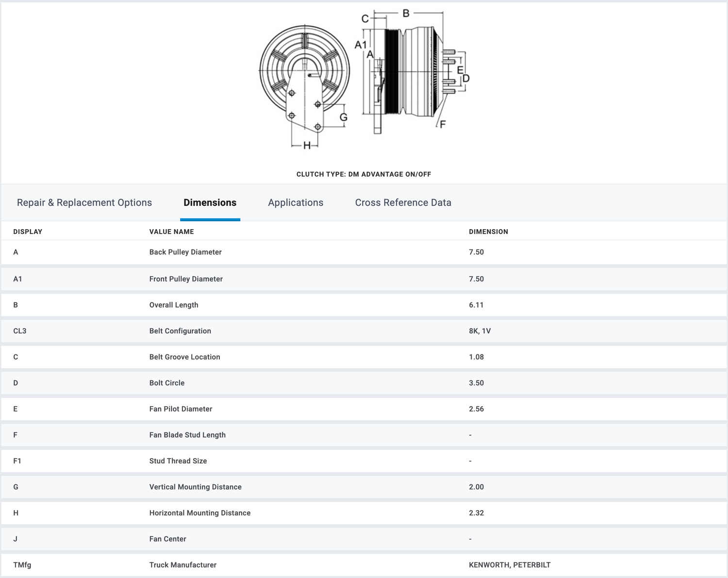Click the VALUE NAME column header
728x578 pixels.
[171, 232]
